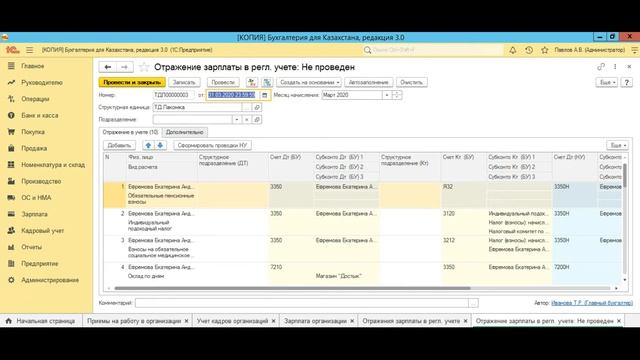Open Зарплата section
The height and width of the screenshot is (360, 640).
[x=34, y=214]
